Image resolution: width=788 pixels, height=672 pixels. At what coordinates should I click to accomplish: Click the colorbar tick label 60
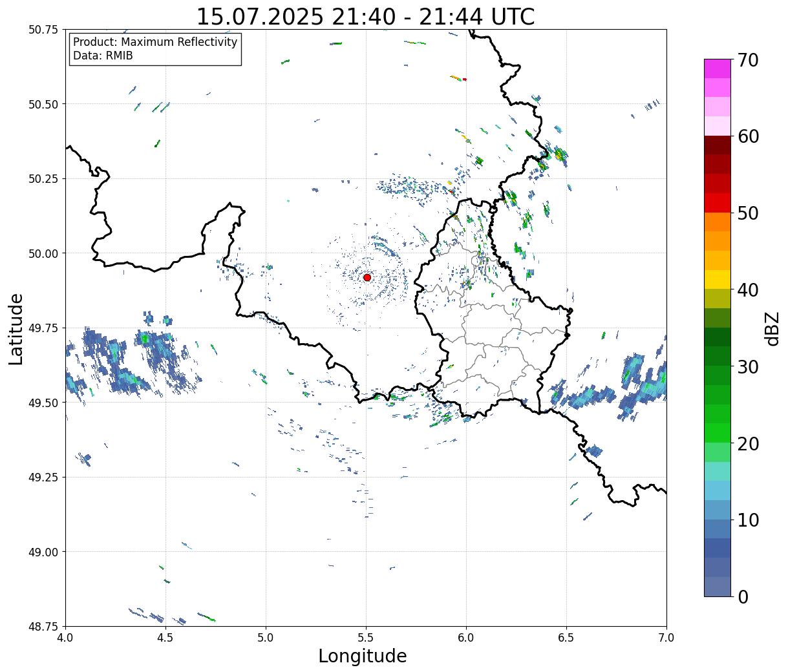click(747, 136)
